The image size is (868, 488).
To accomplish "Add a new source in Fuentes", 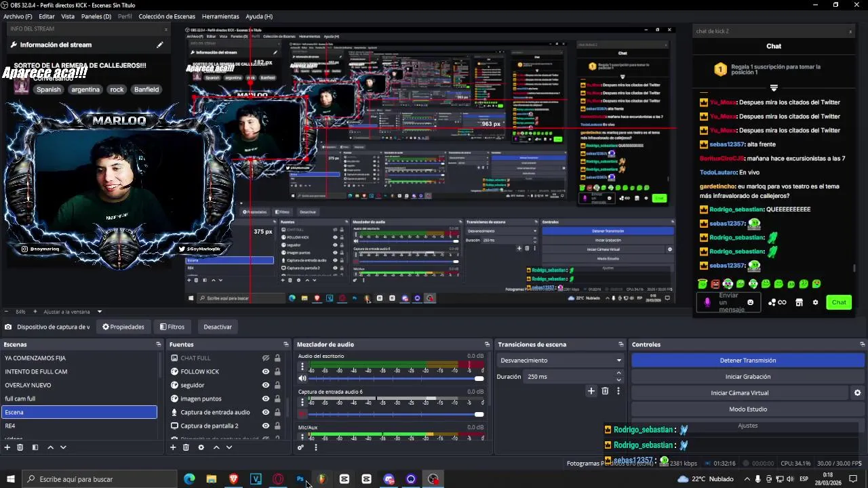I will click(173, 447).
